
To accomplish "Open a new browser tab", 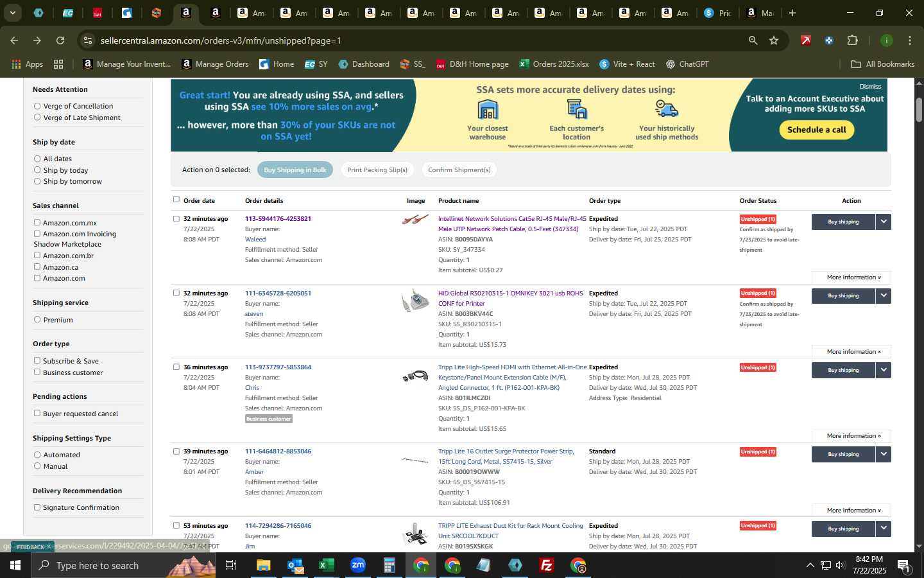I will [x=792, y=13].
